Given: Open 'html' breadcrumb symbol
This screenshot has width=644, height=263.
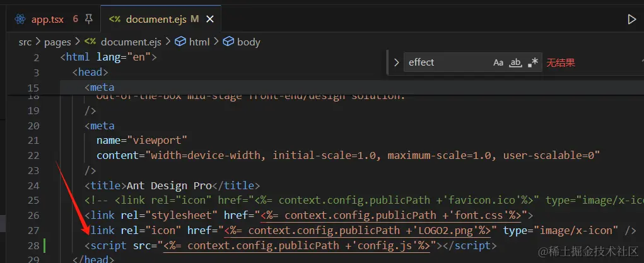Looking at the screenshot, I should 199,42.
